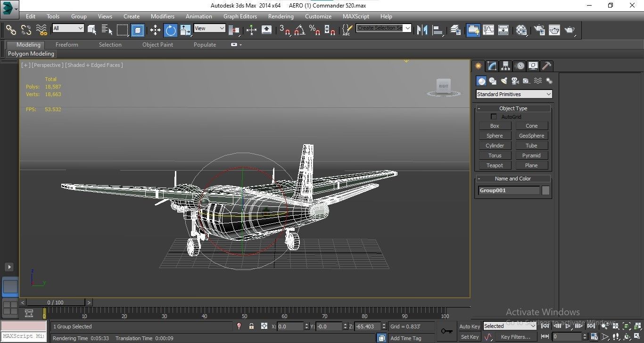Click the Unlink Selection icon
The image size is (644, 343).
point(26,30)
